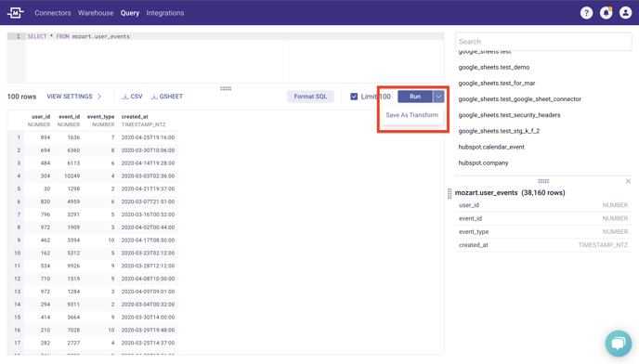Grab the vertical handle beside mozart.user_events
The width and height of the screenshot is (639, 364).
click(x=450, y=194)
